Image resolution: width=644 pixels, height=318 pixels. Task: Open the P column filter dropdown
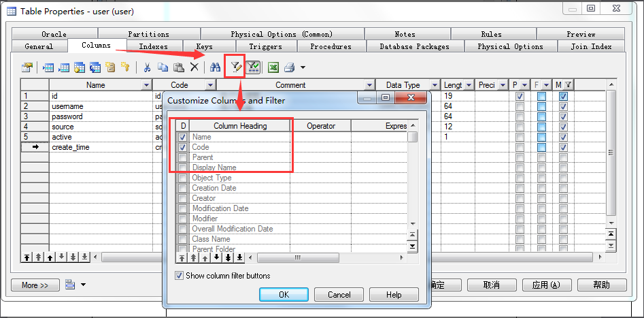(x=524, y=85)
